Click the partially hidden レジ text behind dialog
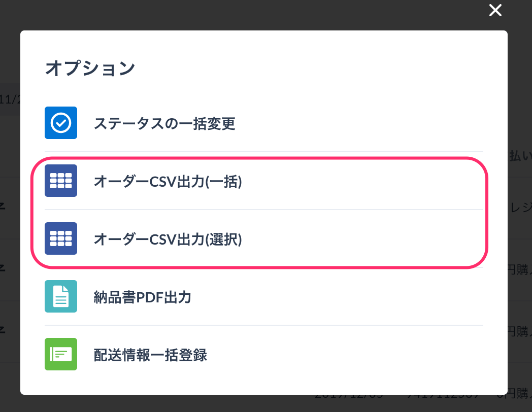 pyautogui.click(x=520, y=207)
